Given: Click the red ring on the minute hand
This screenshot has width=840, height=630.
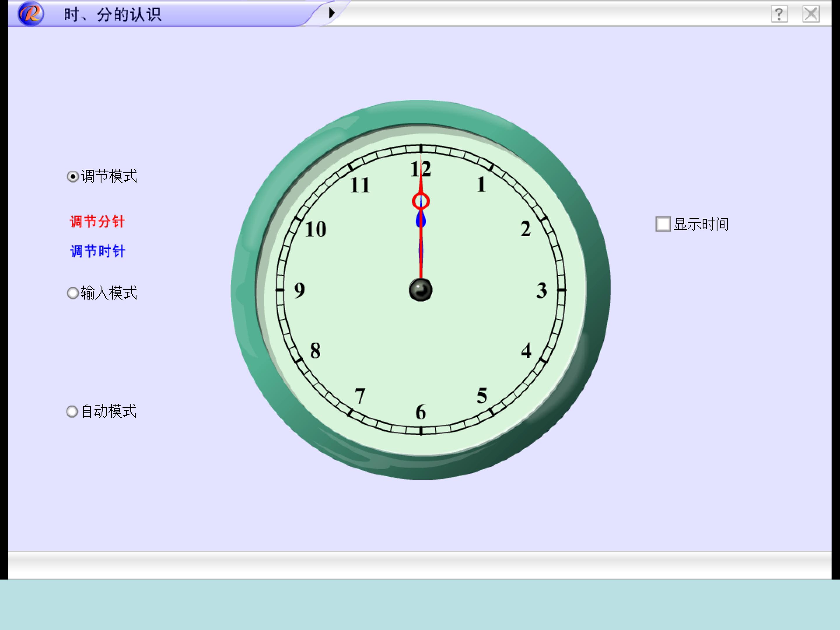Looking at the screenshot, I should [421, 201].
